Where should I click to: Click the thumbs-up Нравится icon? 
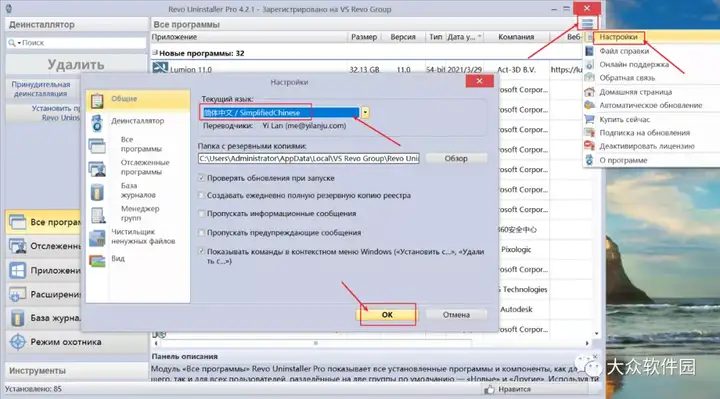click(x=489, y=389)
